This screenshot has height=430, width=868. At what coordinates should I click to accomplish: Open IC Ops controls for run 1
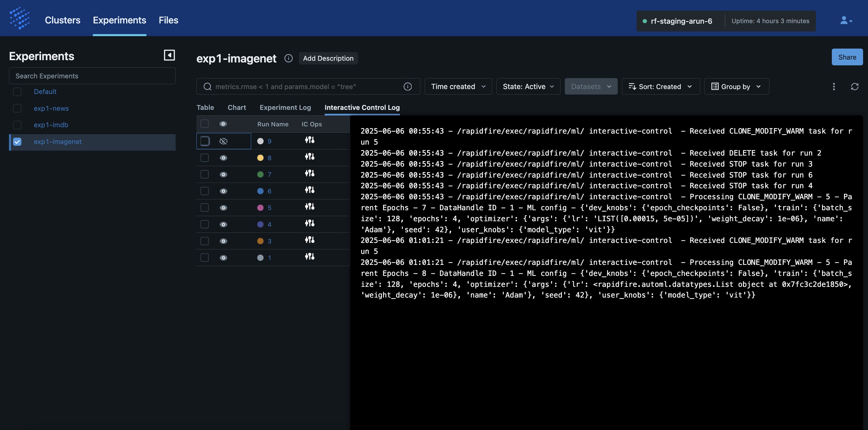click(310, 256)
